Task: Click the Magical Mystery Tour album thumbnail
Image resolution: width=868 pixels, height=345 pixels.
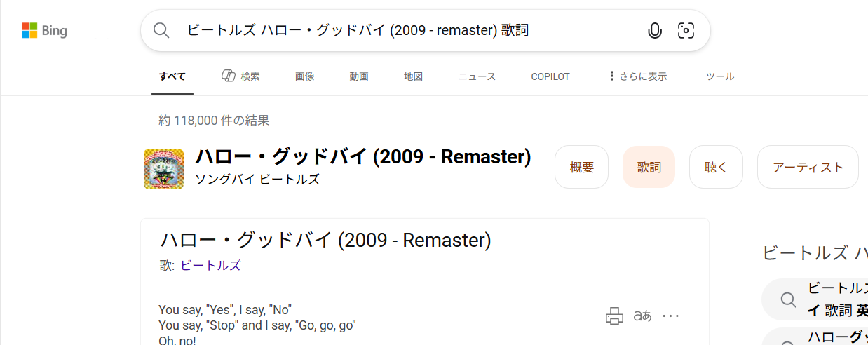Action: click(163, 168)
